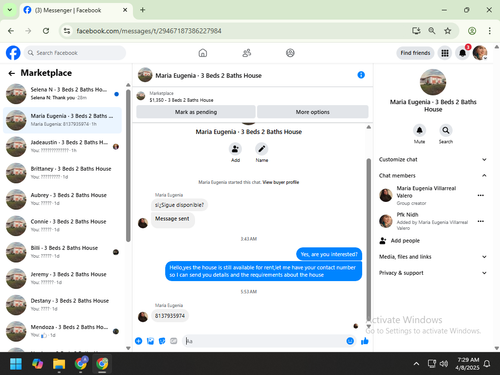
Task: Open View buyer profile link
Action: pyautogui.click(x=281, y=182)
